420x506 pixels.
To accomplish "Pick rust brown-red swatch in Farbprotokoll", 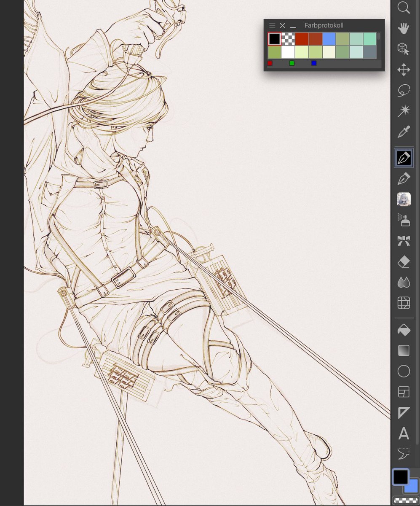I will [315, 39].
